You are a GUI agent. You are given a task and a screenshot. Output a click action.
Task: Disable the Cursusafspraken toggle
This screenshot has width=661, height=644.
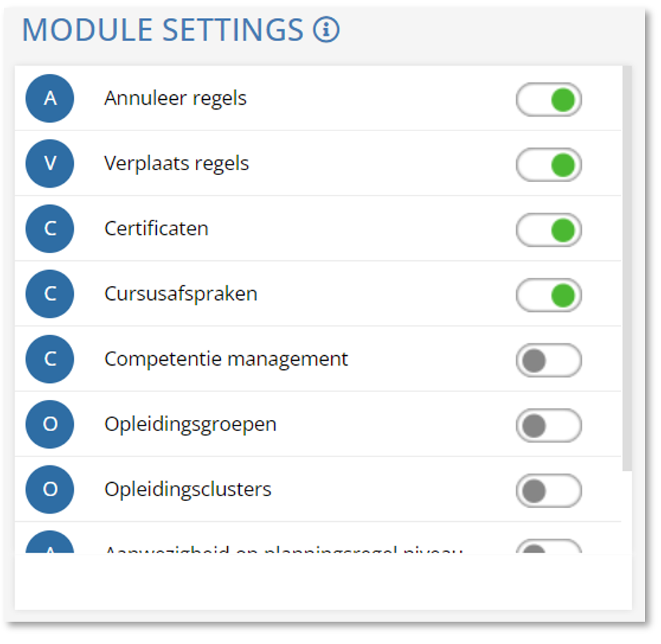(549, 295)
